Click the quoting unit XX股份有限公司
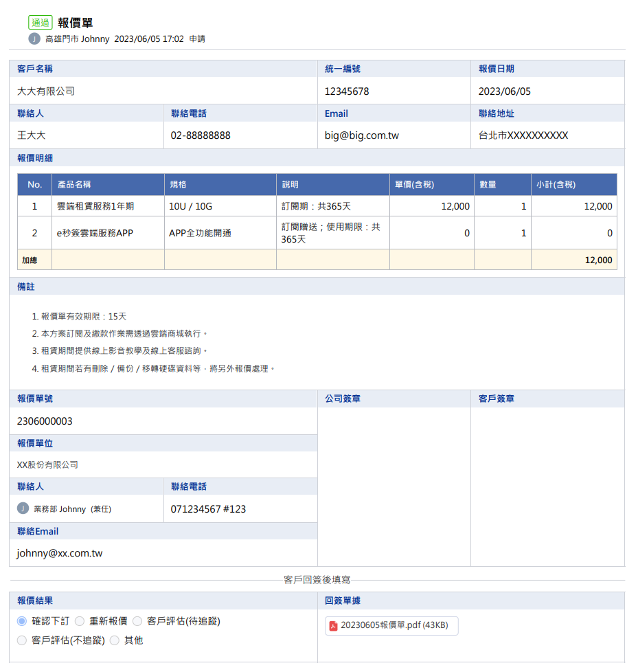The width and height of the screenshot is (638, 672). pos(47,464)
